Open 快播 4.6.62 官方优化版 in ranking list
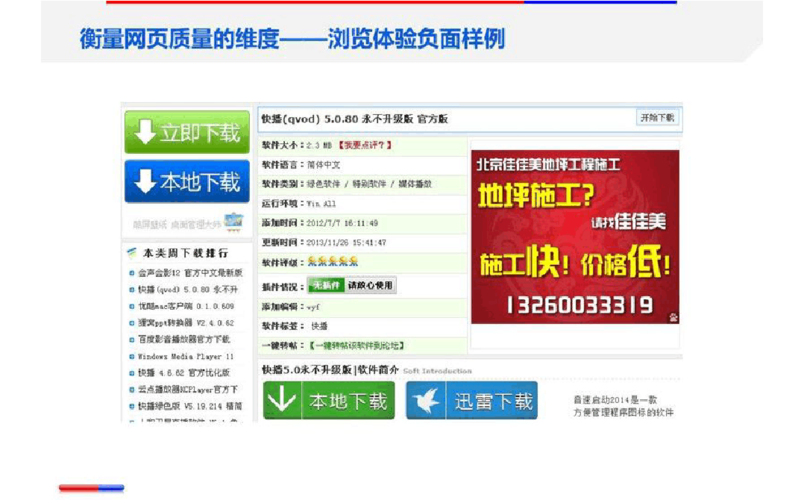 (x=184, y=373)
